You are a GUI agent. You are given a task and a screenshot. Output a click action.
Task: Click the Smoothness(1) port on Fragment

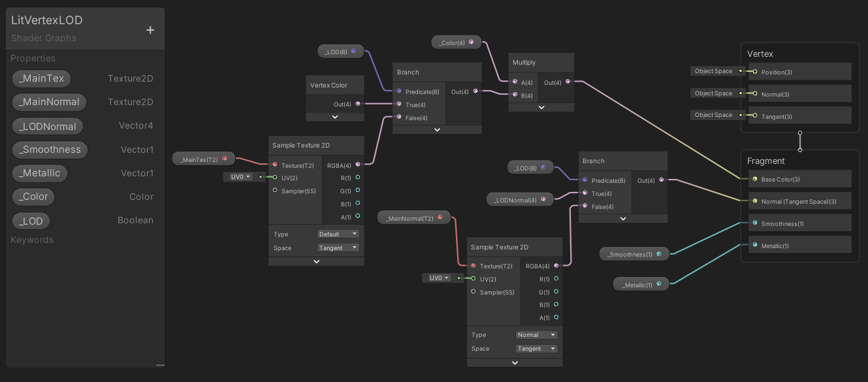pos(755,223)
